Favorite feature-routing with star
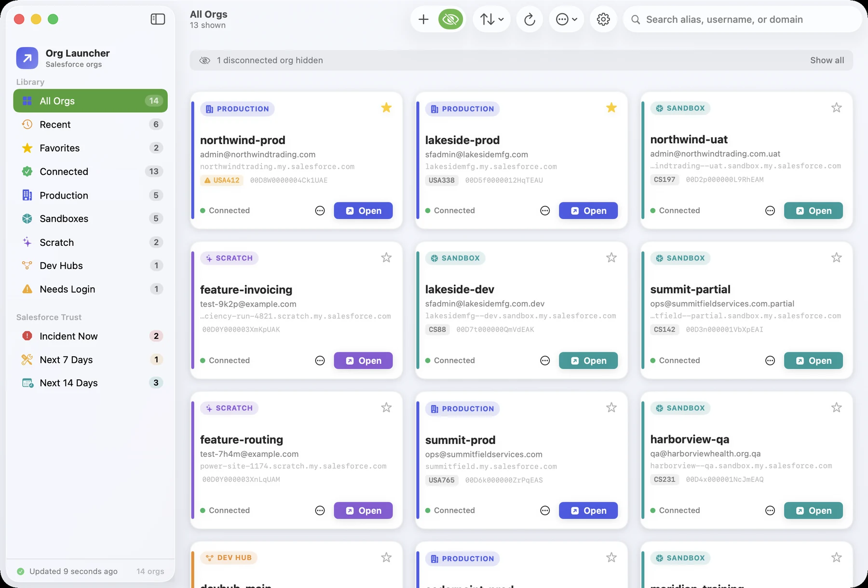868x588 pixels. [x=386, y=407]
